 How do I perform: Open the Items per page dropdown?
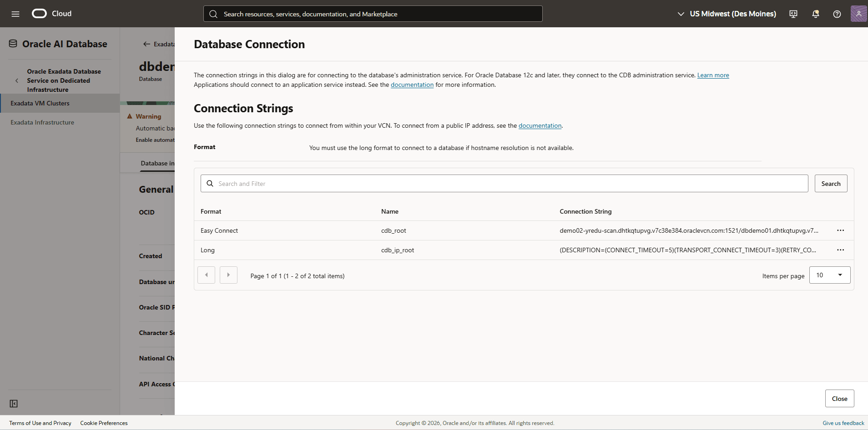pos(829,275)
